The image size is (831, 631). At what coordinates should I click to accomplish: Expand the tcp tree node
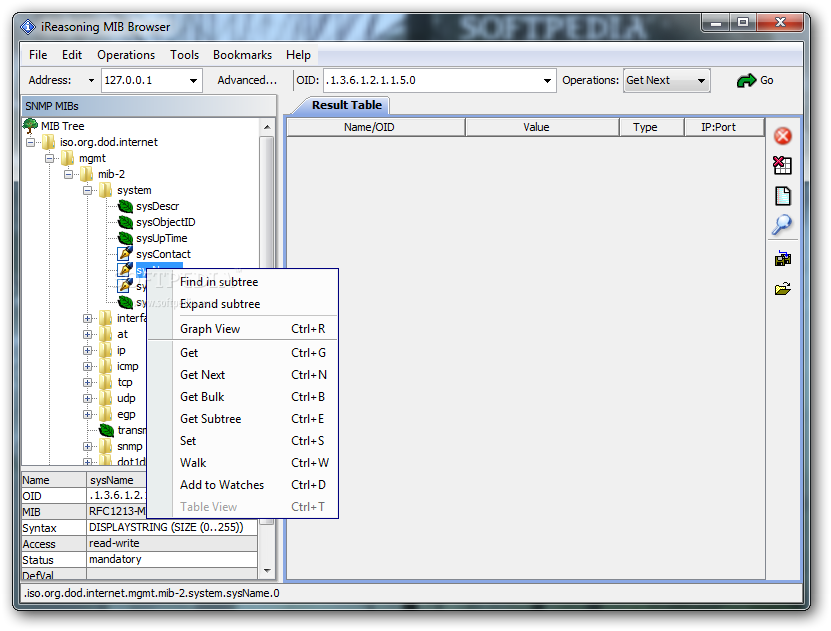[x=88, y=382]
